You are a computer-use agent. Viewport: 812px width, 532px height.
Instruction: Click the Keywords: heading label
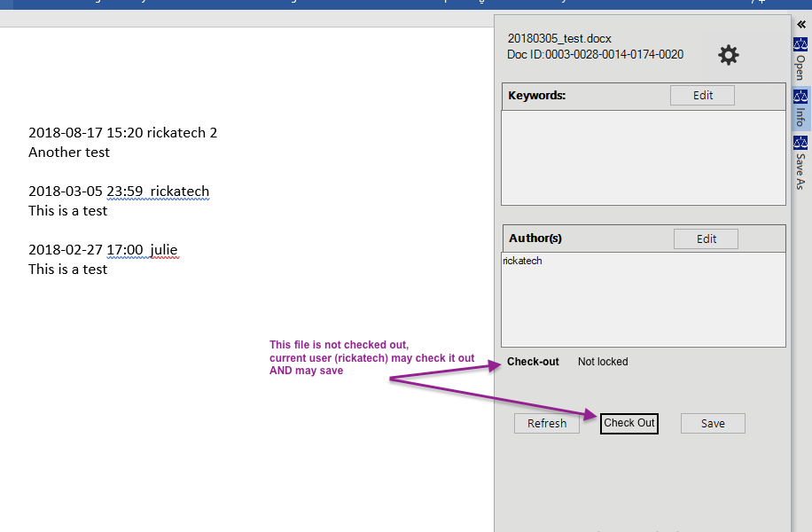point(537,95)
